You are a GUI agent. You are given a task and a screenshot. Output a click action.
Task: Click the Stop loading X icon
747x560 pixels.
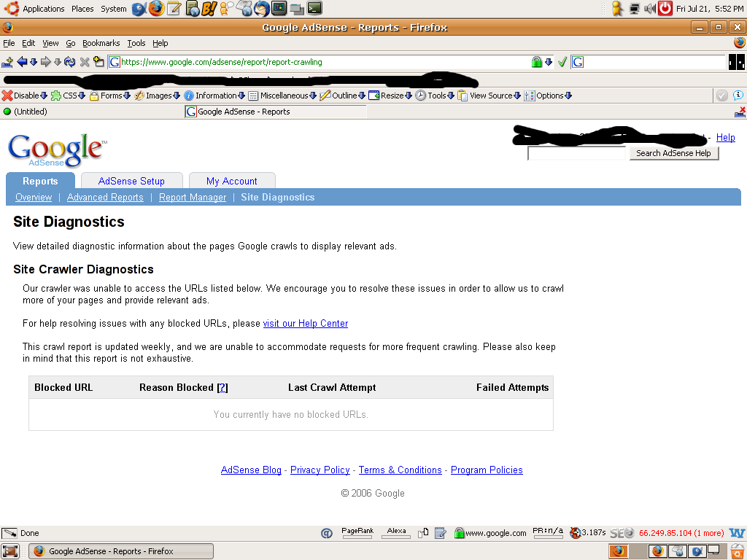(85, 62)
